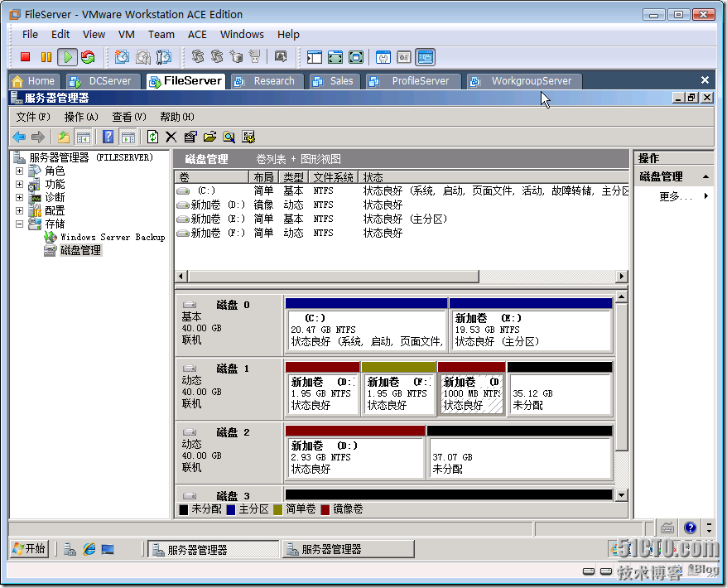
Task: Click Server Manager quick launch icon
Action: tap(70, 550)
